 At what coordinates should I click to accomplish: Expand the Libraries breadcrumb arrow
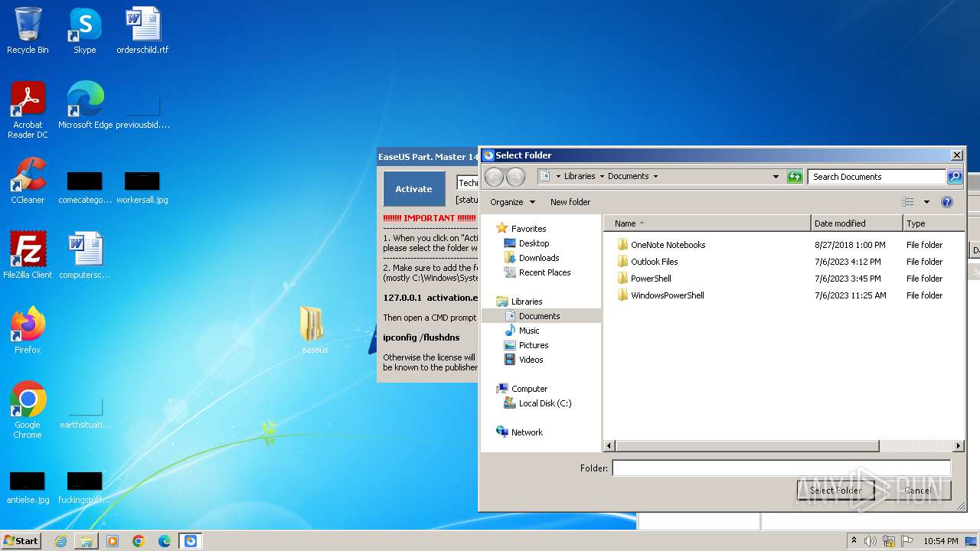(602, 176)
